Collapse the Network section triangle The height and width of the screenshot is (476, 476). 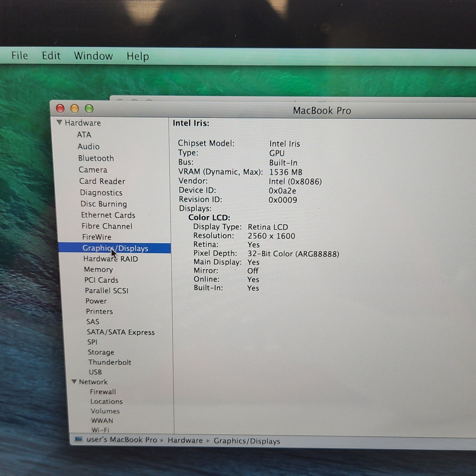tap(74, 382)
